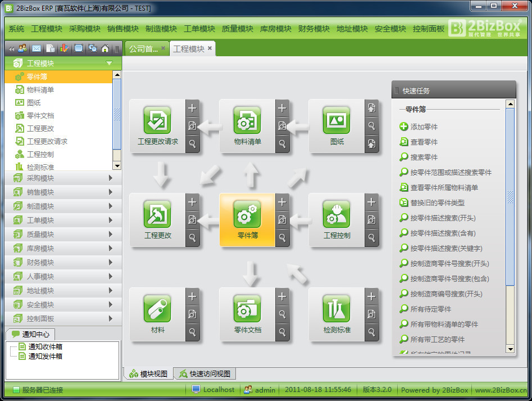The width and height of the screenshot is (532, 401).
Task: Expand the 销售模块 section in the sidebar
Action: pyautogui.click(x=63, y=192)
